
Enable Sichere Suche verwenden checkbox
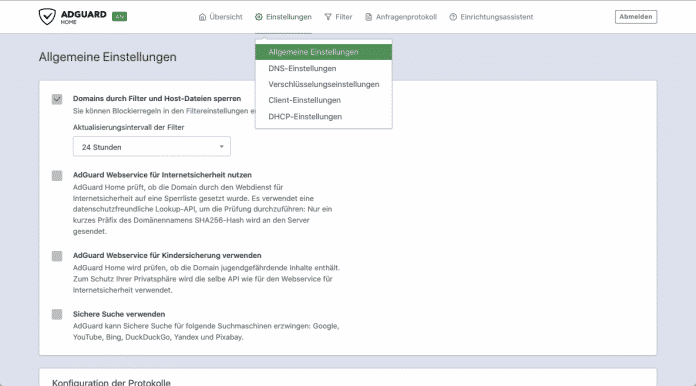point(57,315)
